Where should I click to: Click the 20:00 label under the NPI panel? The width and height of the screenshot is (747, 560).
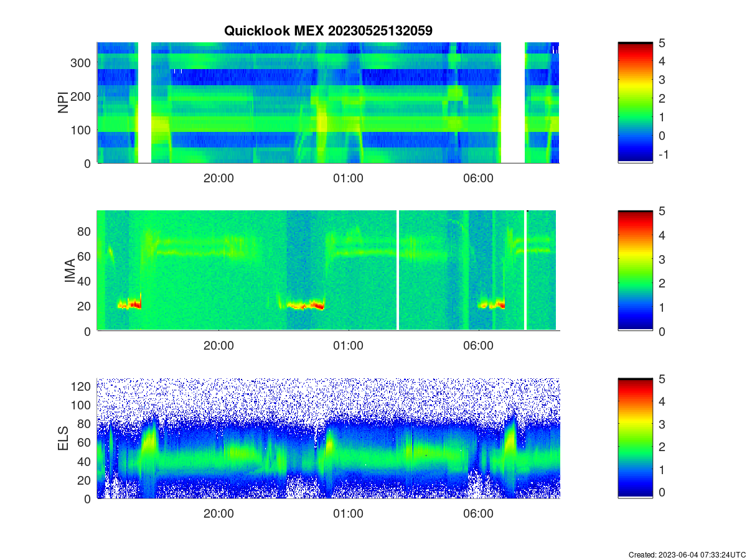click(218, 177)
